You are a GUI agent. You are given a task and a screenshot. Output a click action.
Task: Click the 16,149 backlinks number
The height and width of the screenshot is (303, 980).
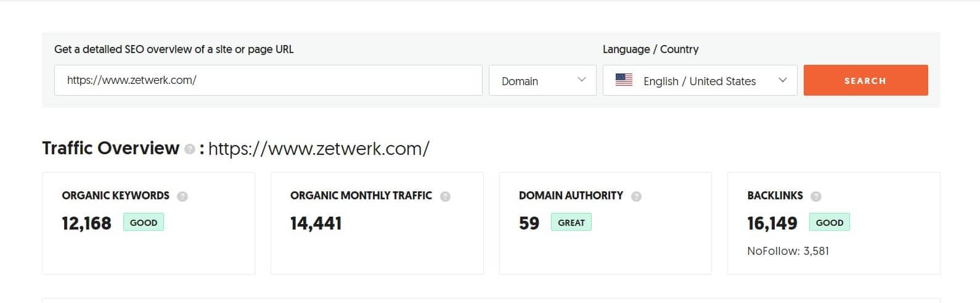coord(772,223)
